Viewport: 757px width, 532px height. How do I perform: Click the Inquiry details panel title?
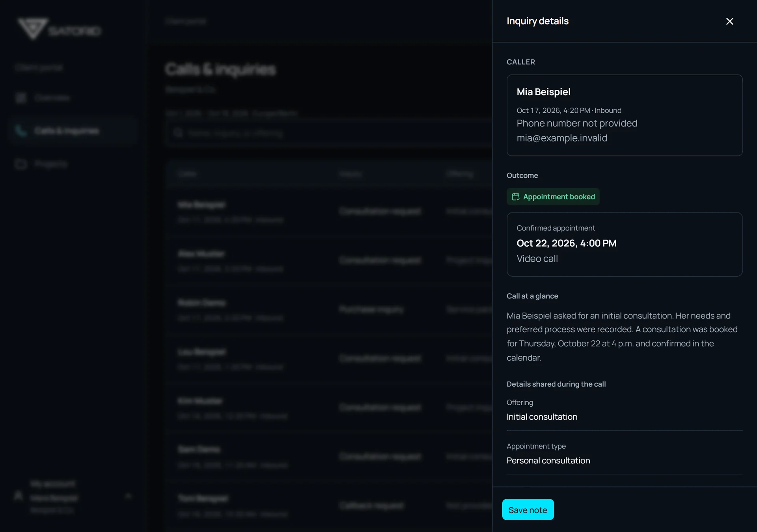click(x=537, y=21)
